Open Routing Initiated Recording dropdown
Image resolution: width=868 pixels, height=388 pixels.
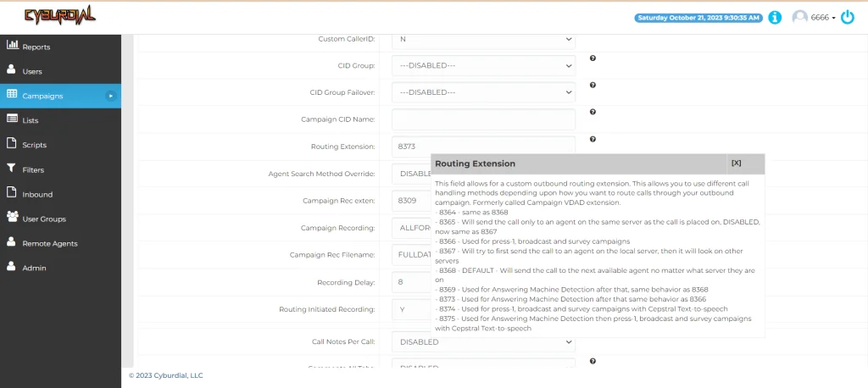(411, 309)
